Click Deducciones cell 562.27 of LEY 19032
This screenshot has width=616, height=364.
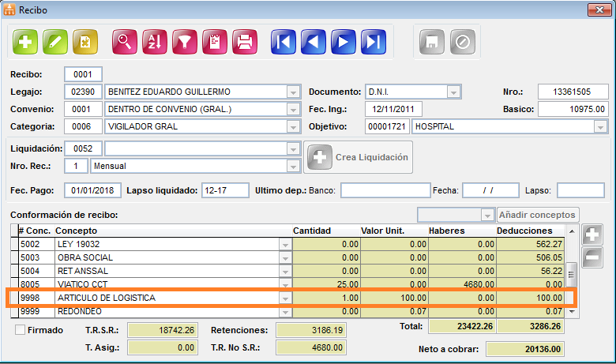[531, 244]
